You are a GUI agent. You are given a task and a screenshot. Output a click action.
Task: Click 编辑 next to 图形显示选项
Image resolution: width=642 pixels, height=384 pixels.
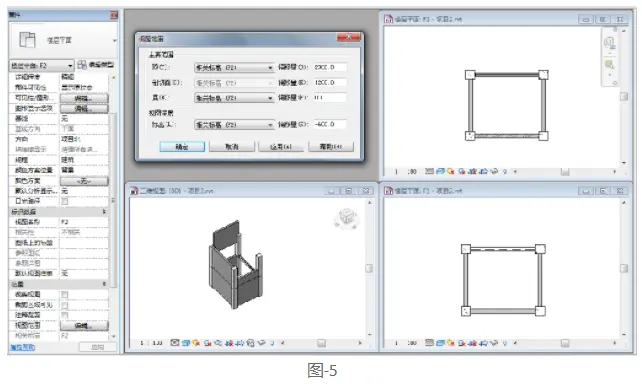84,108
